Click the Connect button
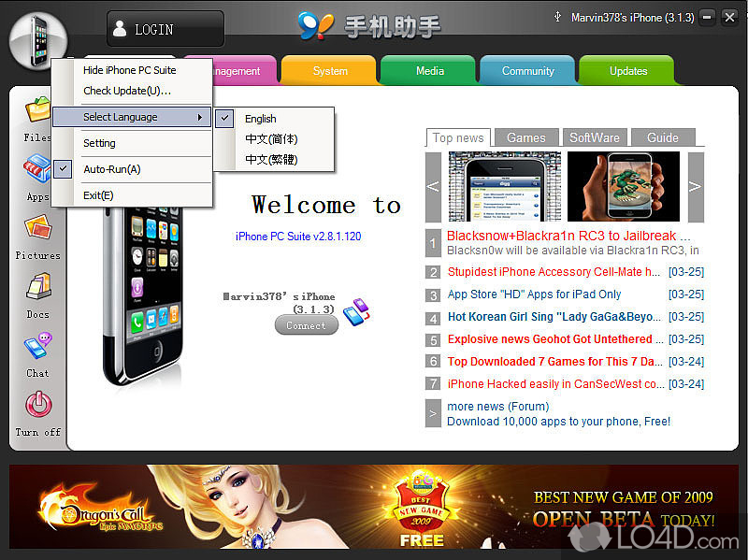748x560 pixels. pyautogui.click(x=307, y=325)
